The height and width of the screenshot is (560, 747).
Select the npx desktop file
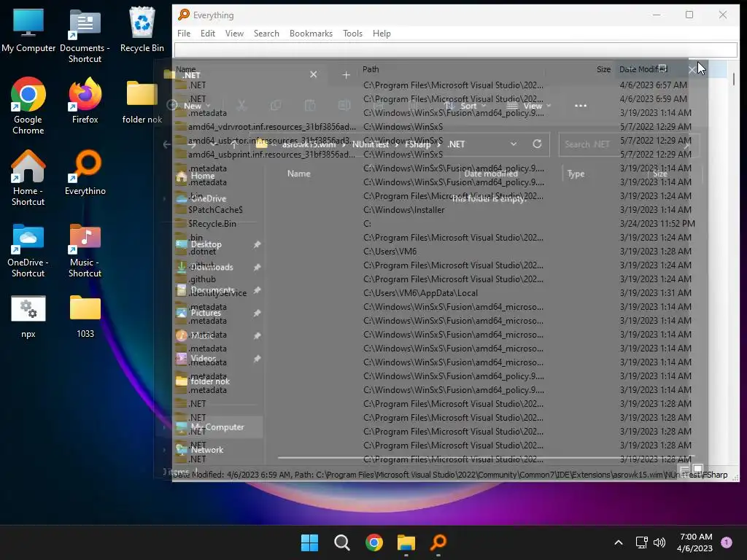click(x=28, y=316)
